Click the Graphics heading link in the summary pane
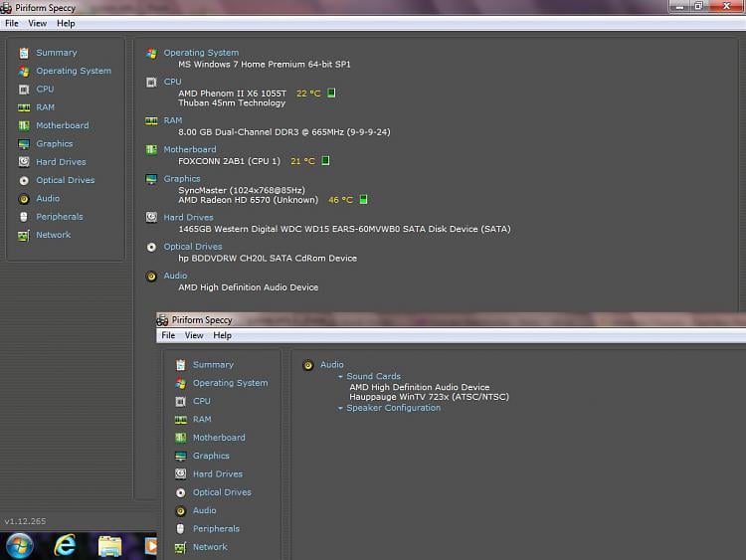This screenshot has width=746, height=560. pos(182,178)
